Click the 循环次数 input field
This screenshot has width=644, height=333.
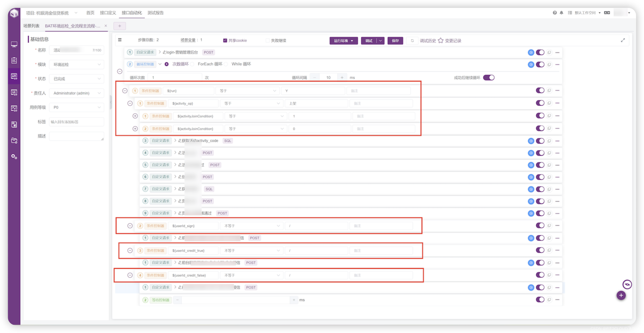pos(175,77)
